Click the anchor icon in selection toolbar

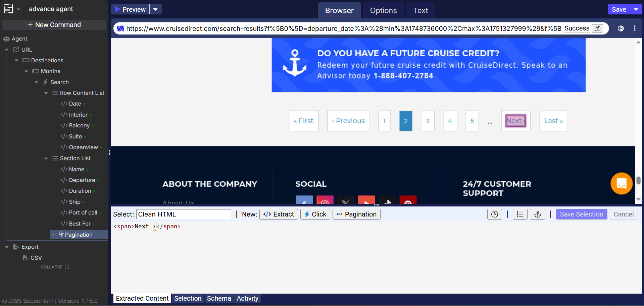click(x=537, y=214)
